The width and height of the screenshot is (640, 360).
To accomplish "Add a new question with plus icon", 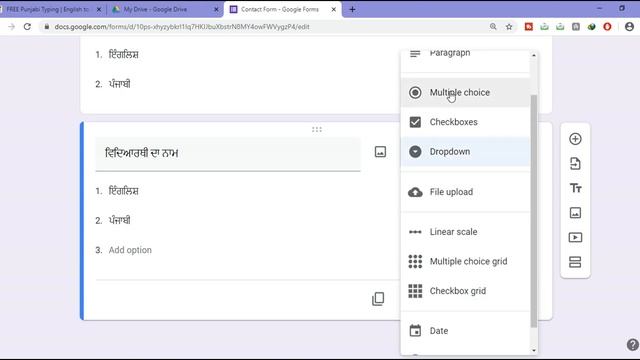I will tap(575, 139).
